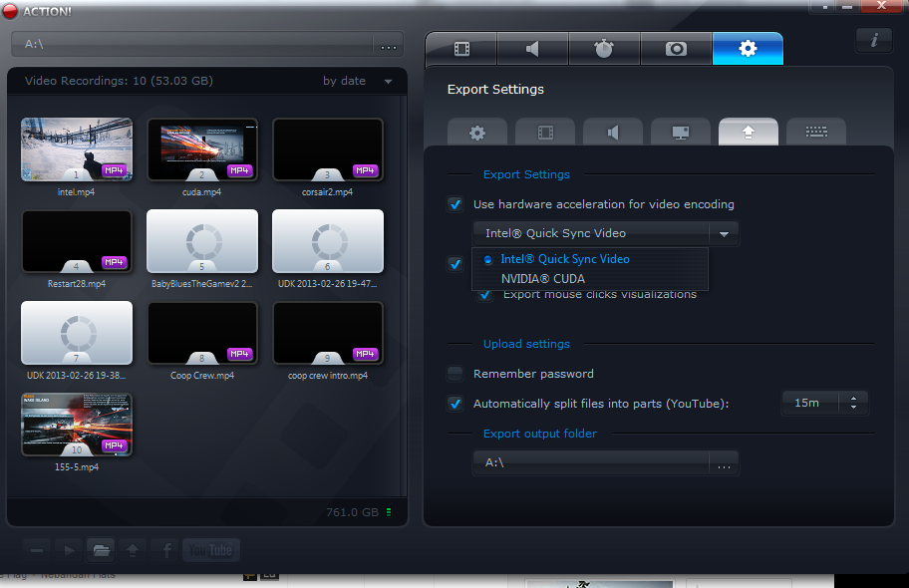909x588 pixels.
Task: Click the 15m split length field
Action: [810, 403]
